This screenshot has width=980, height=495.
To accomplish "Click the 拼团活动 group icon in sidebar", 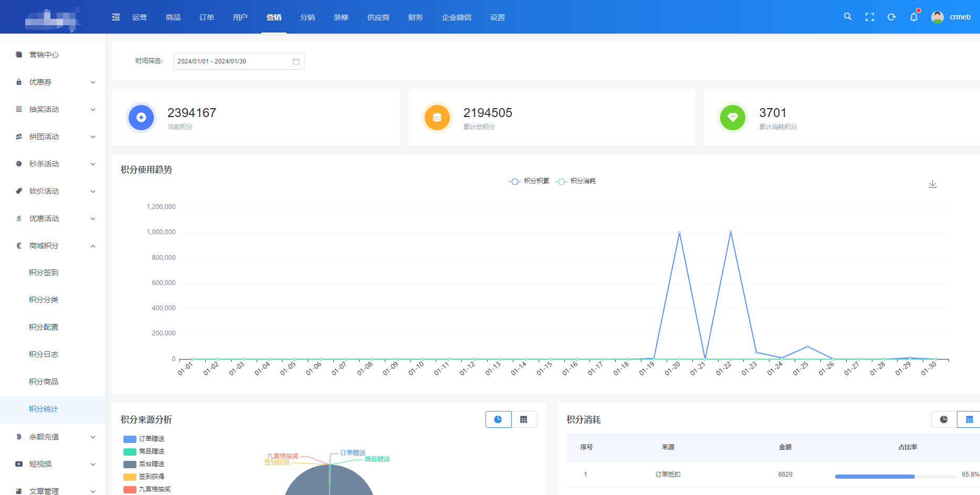I will [x=19, y=136].
